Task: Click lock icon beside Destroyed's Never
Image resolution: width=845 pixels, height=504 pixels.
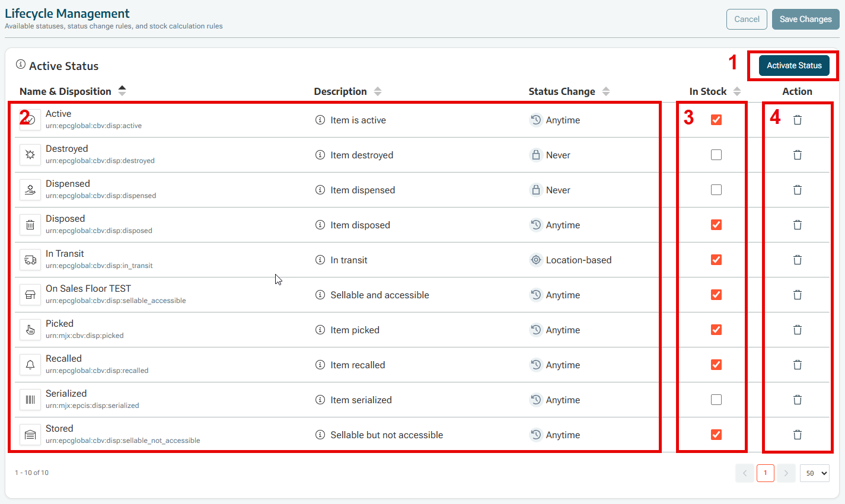Action: [536, 155]
